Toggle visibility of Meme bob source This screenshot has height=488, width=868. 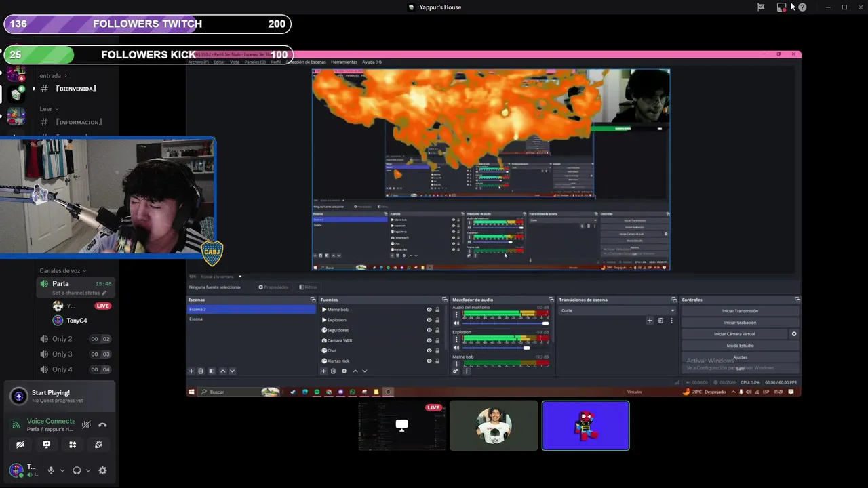tap(429, 310)
